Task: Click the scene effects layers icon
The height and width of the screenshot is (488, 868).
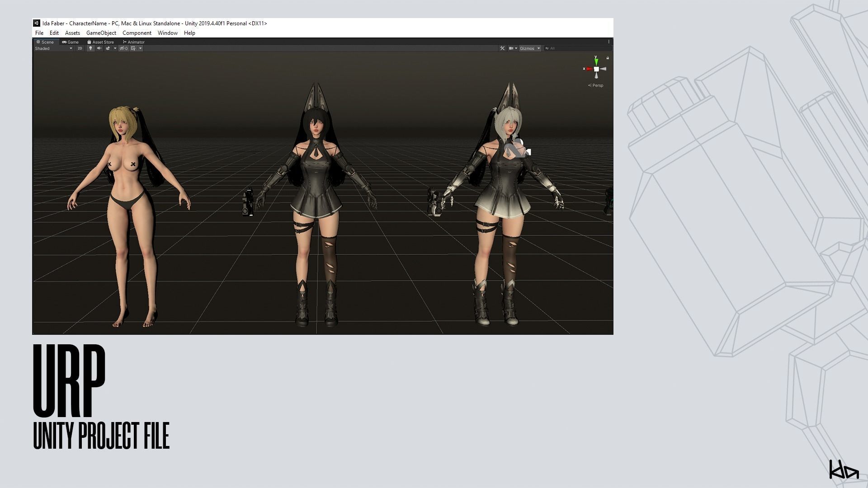Action: click(108, 48)
